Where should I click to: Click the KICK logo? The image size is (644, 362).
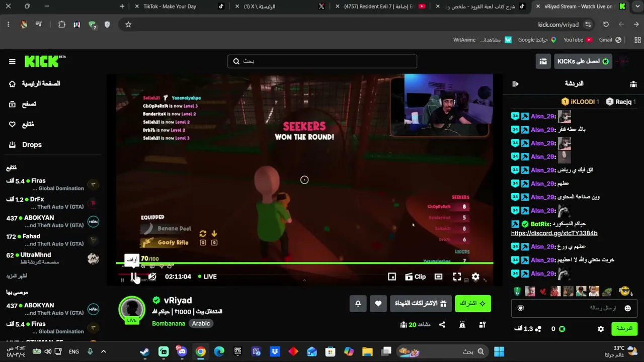[x=45, y=61]
